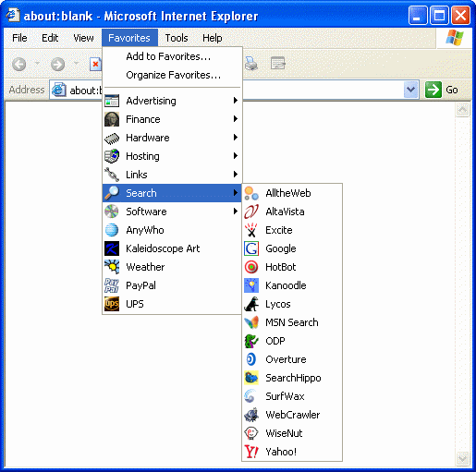Click the Google favicon in Search submenu
This screenshot has width=476, height=472.
coord(251,248)
